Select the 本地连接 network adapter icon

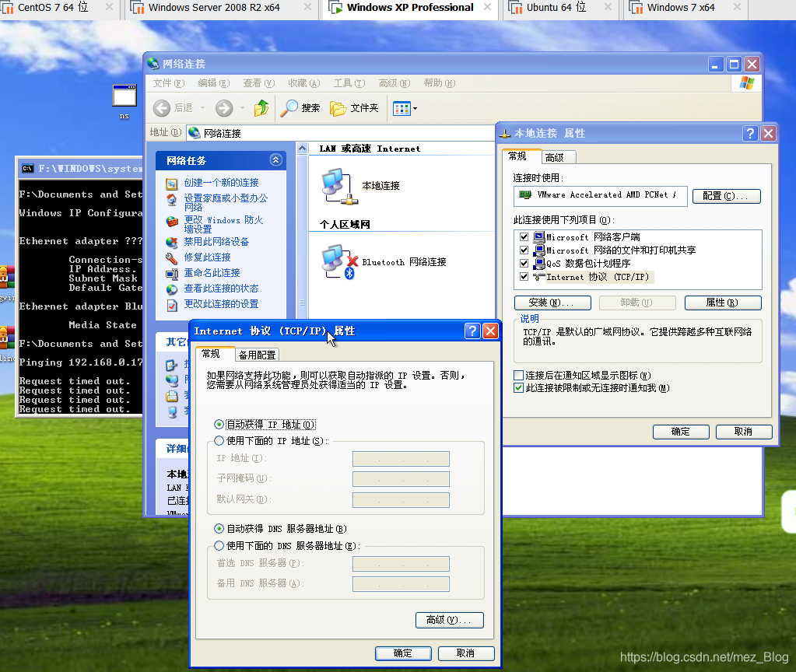pos(339,186)
